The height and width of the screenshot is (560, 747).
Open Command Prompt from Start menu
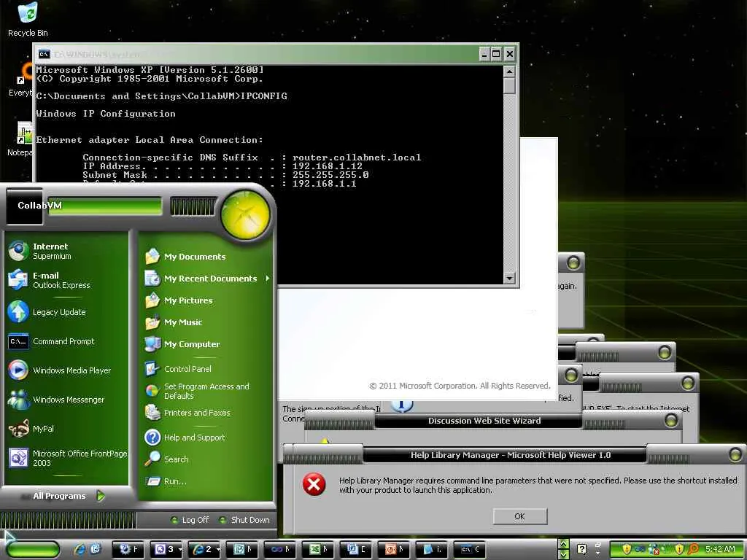[x=66, y=341]
